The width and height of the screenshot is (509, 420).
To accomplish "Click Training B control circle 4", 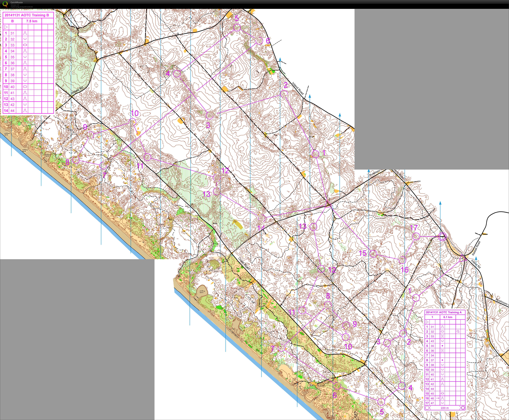I will click(177, 74).
